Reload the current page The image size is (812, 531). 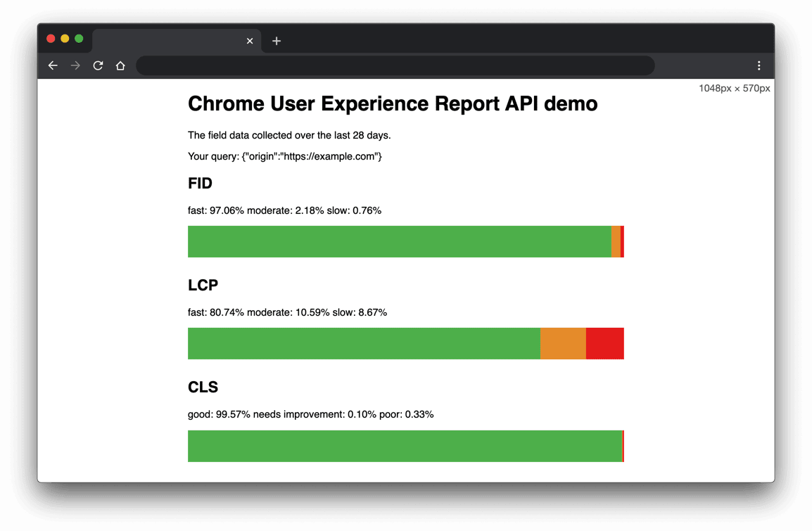pyautogui.click(x=98, y=65)
